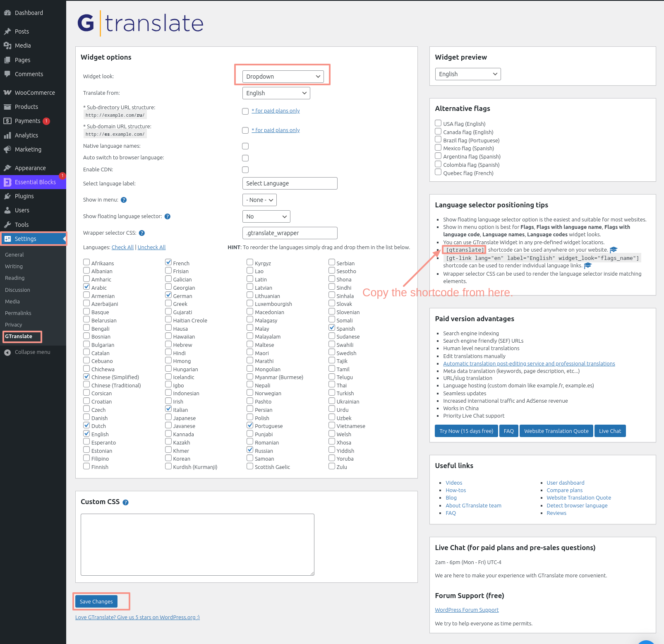Click the Select language label field

tap(290, 183)
